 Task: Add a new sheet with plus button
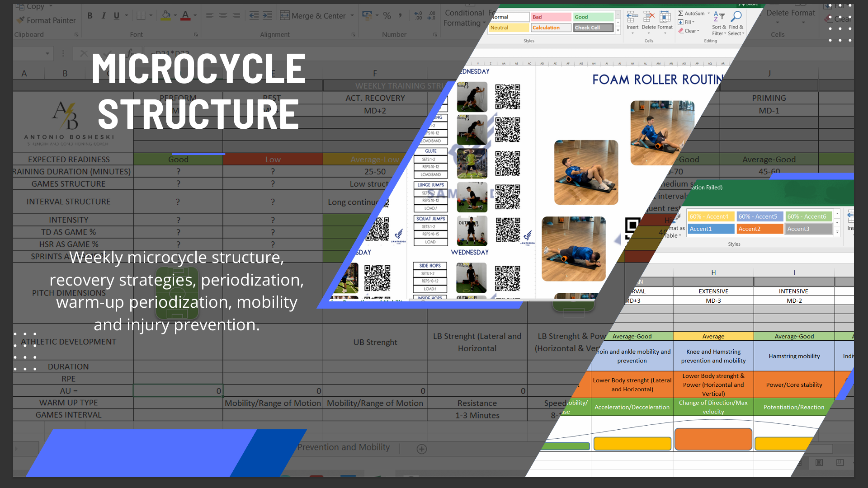point(422,449)
